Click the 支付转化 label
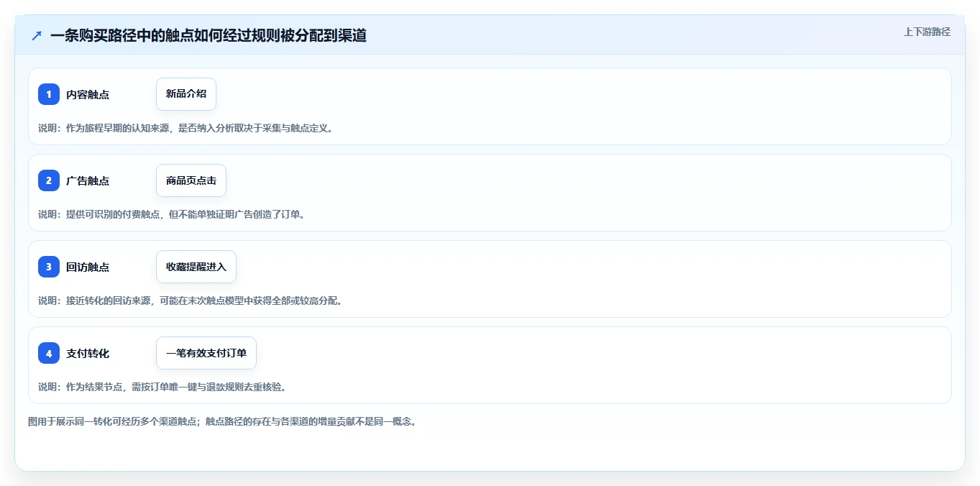The height and width of the screenshot is (486, 980). click(88, 353)
